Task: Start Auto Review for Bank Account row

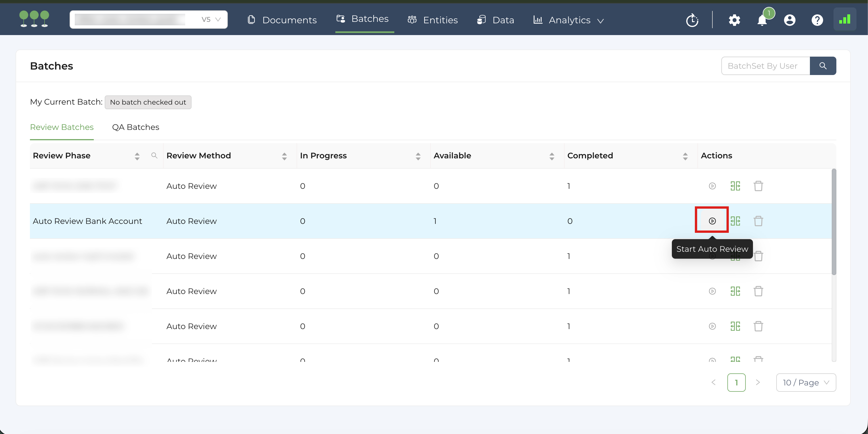Action: pos(712,221)
